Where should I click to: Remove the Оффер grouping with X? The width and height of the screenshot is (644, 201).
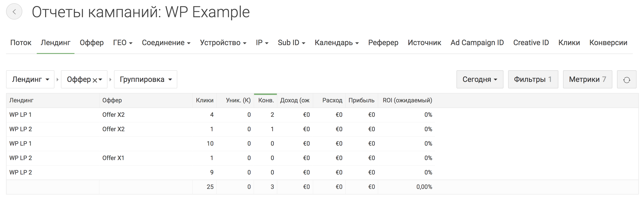[95, 80]
